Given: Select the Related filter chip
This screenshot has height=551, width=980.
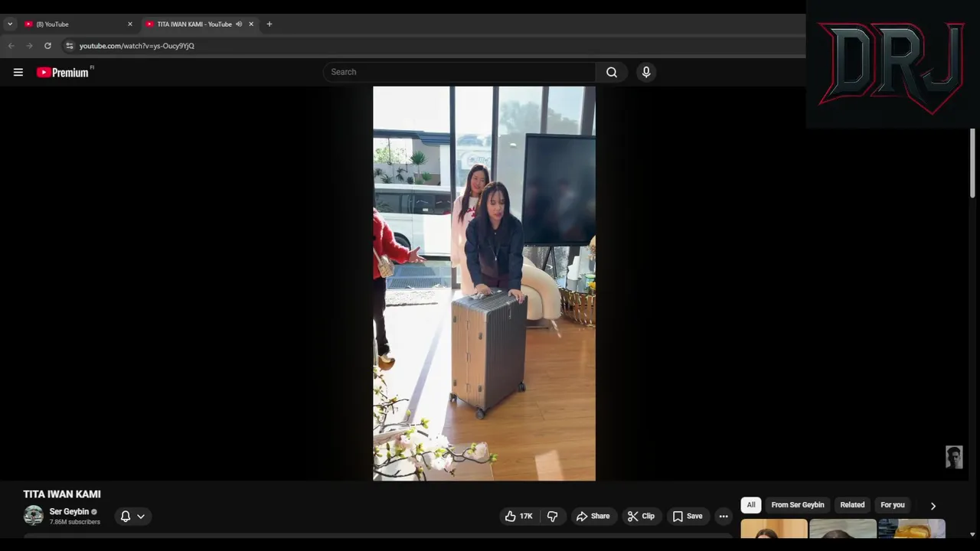Looking at the screenshot, I should point(852,505).
